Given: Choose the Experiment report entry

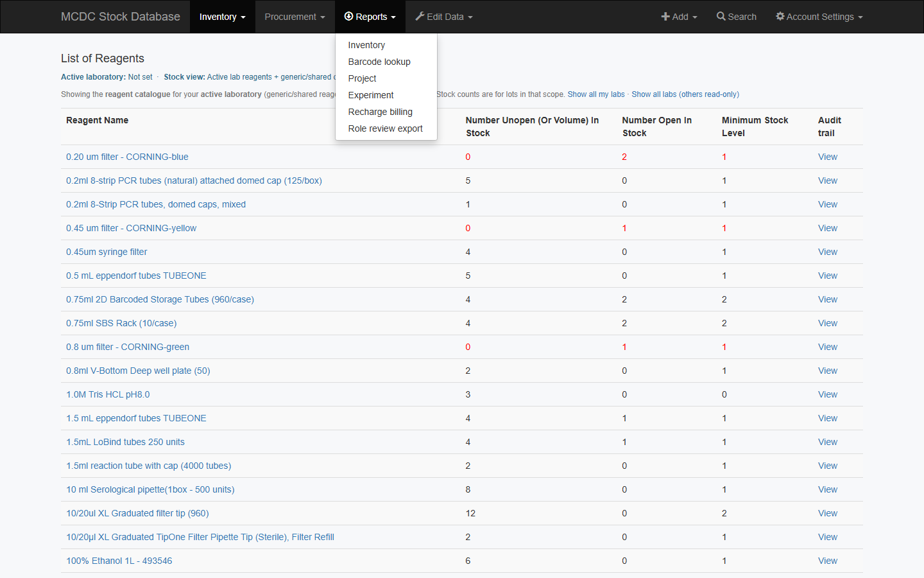Looking at the screenshot, I should point(386,95).
